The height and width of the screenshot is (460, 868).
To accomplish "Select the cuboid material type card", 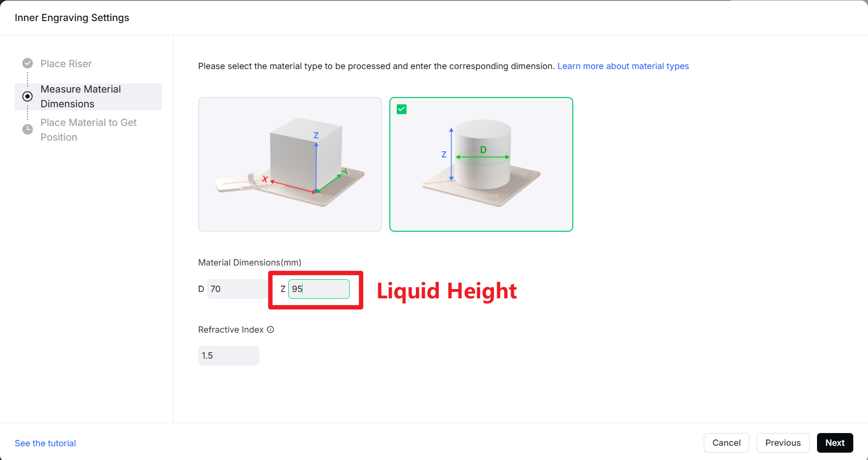I will pyautogui.click(x=290, y=164).
